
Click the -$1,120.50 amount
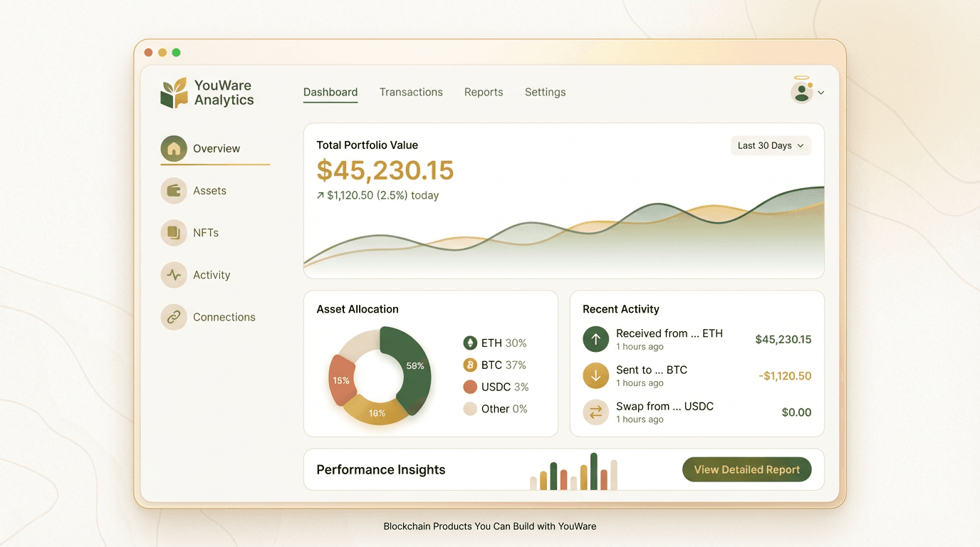(785, 376)
